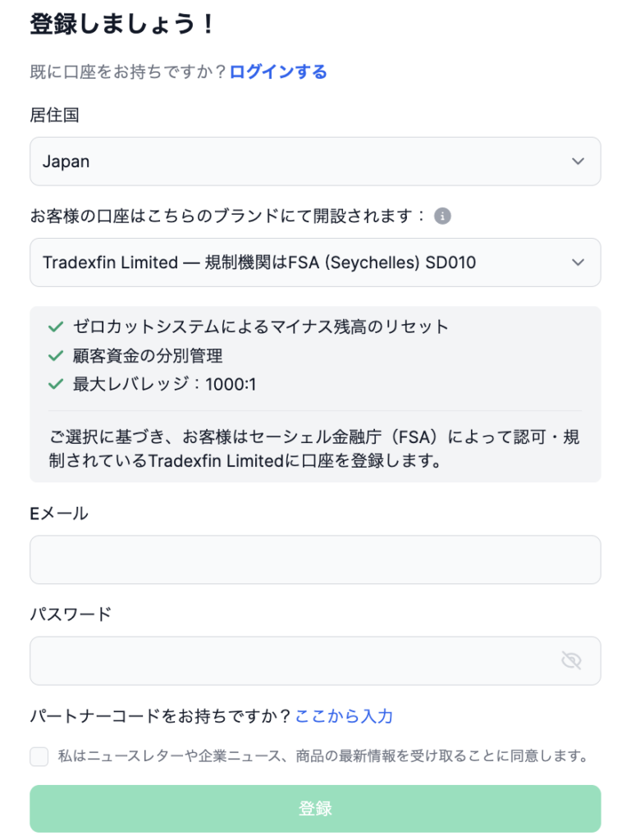Screen dimensions: 622x840
Task: Open the ここから入力 partner code link
Action: pyautogui.click(x=344, y=716)
